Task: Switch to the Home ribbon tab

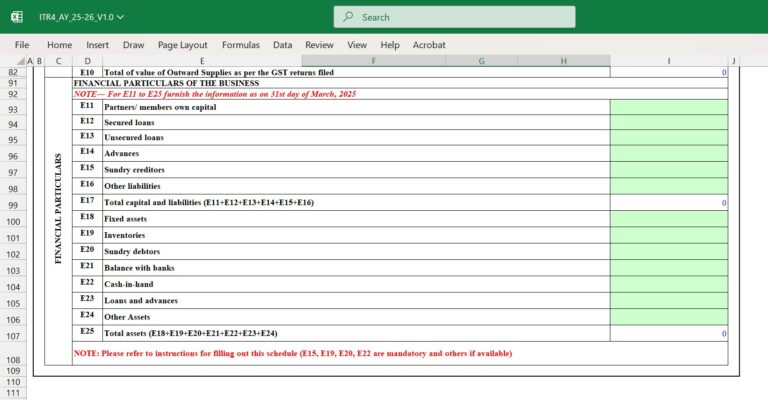Action: 59,45
